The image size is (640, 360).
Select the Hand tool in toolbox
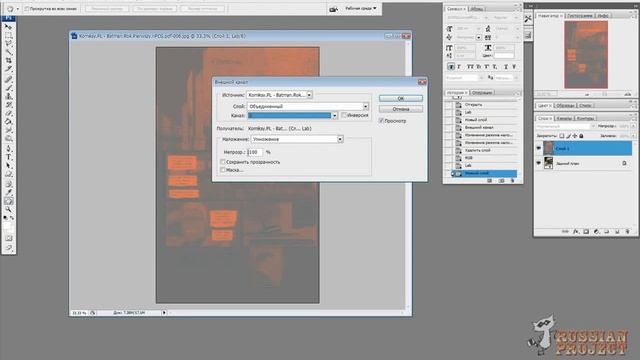coord(8,201)
